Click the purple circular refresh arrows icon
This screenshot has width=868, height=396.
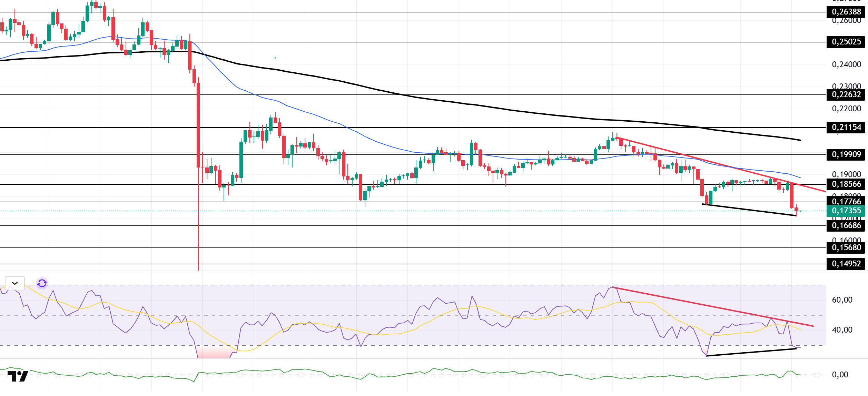tap(42, 283)
